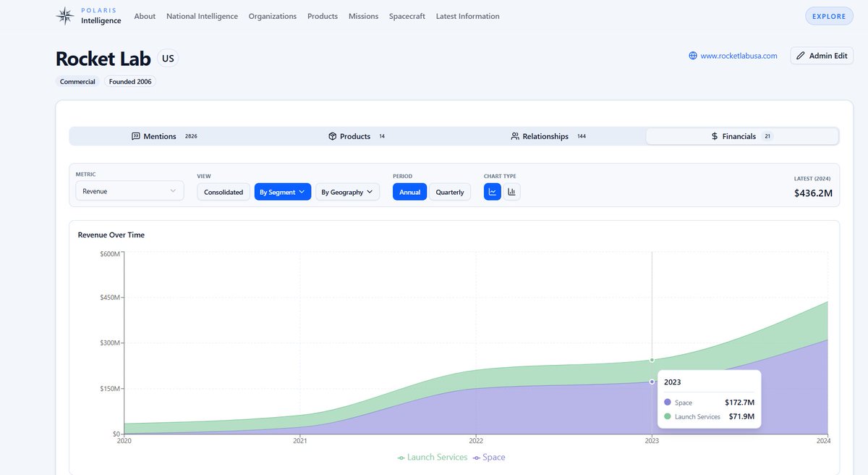Toggle Launch Services legend entry
Image resolution: width=868 pixels, height=475 pixels.
click(433, 458)
